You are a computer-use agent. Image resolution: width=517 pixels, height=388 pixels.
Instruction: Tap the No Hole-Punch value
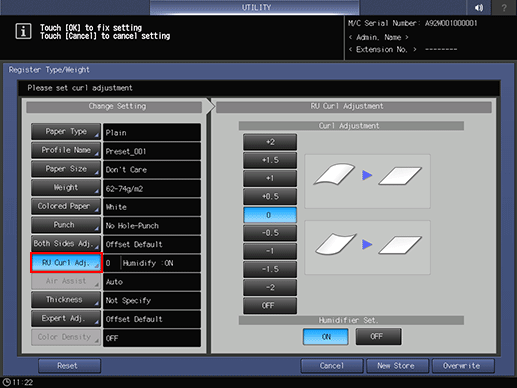(152, 226)
